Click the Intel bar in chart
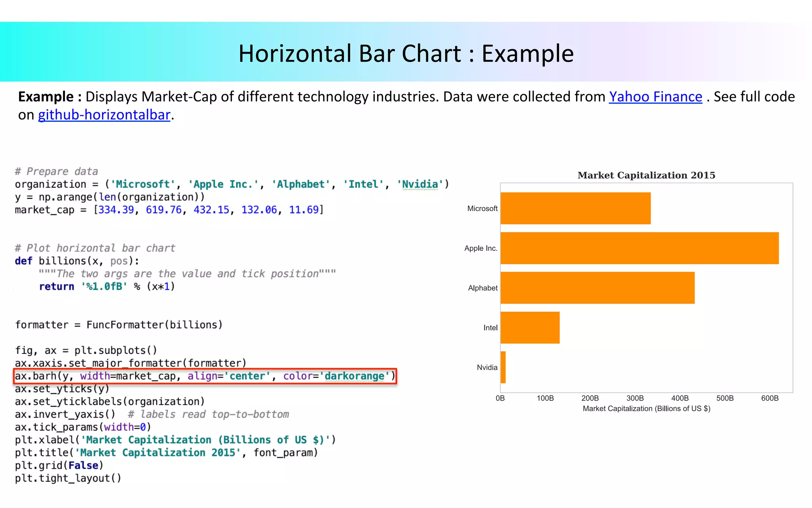The image size is (812, 508). pos(530,327)
